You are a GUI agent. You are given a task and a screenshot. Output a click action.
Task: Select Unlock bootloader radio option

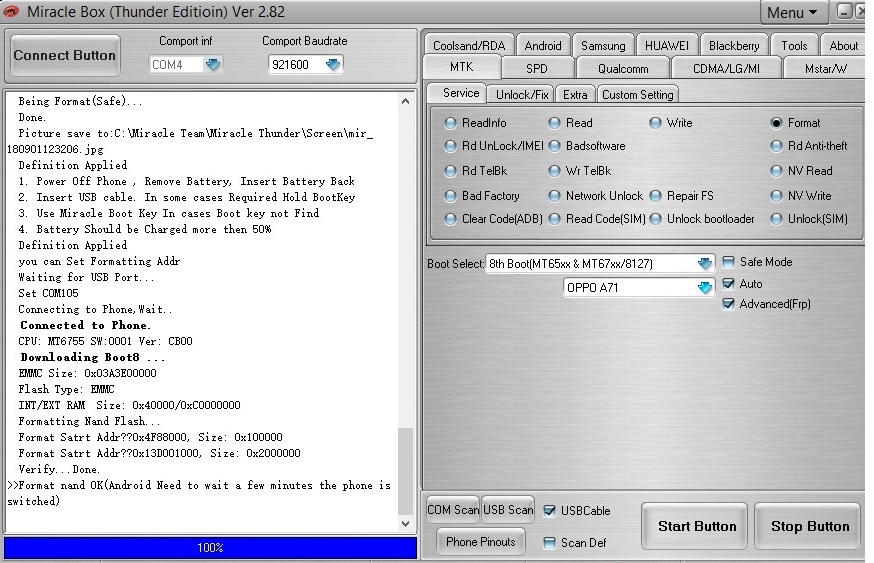(x=656, y=219)
